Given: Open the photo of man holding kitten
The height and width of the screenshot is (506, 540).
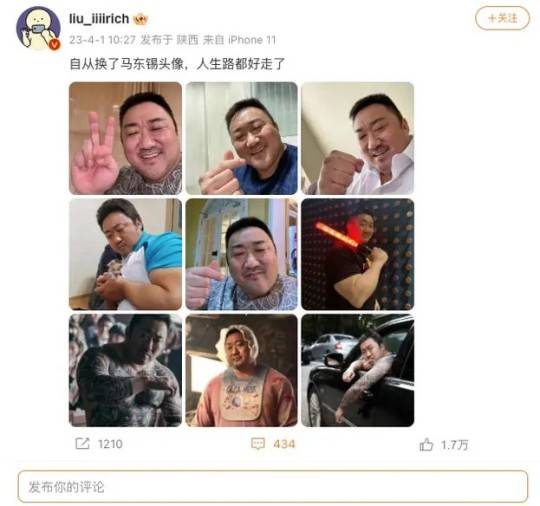Looking at the screenshot, I should click(x=125, y=254).
